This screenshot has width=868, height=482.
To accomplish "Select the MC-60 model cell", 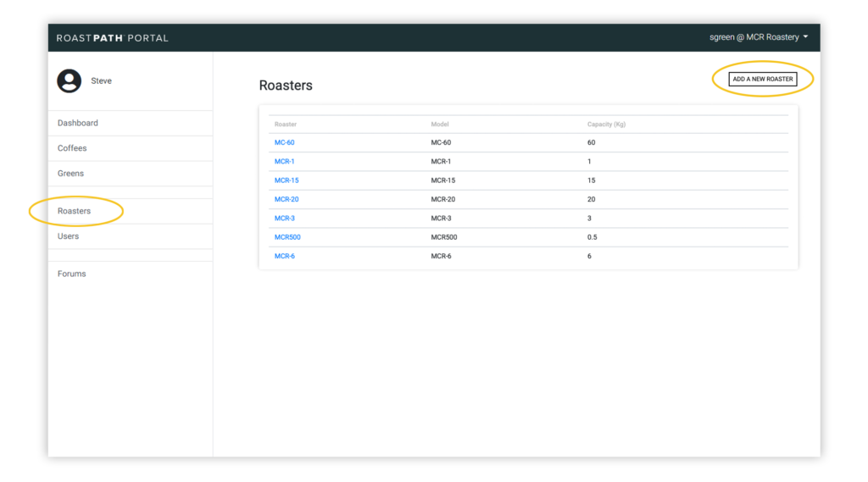I will coord(441,143).
